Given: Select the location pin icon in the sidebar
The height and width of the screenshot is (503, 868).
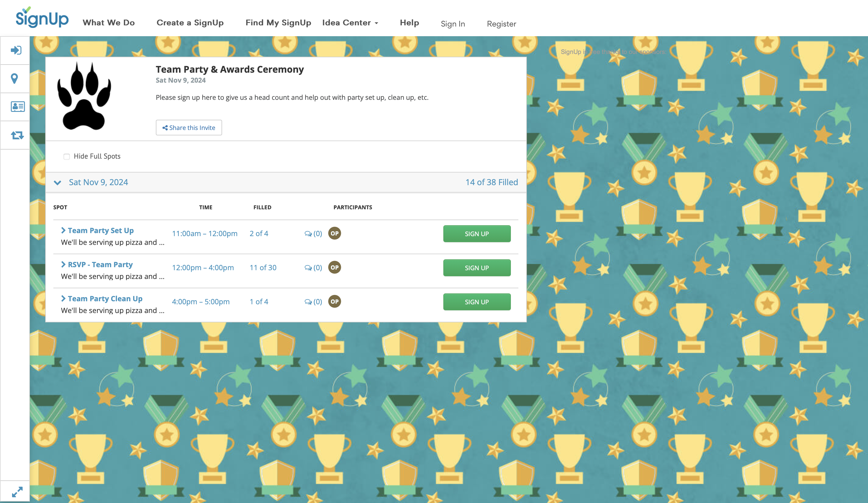Looking at the screenshot, I should click(15, 78).
